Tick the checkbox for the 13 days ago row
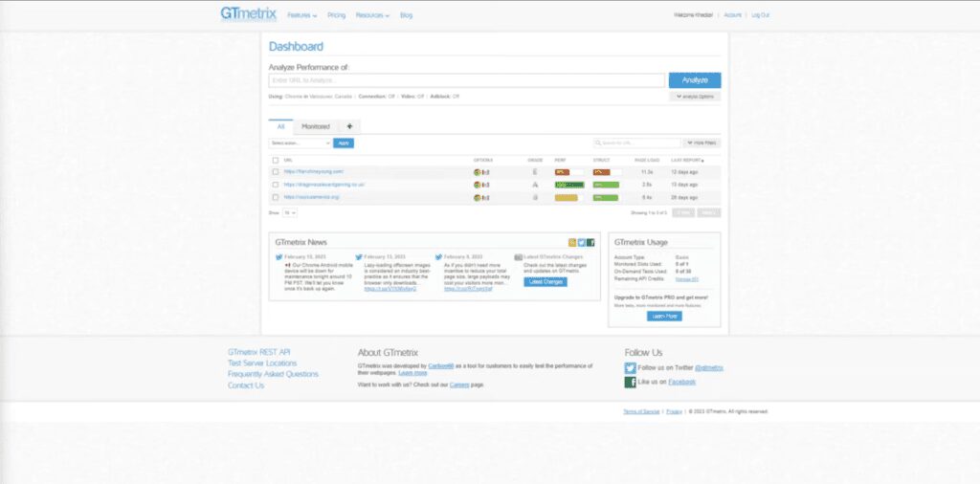Image resolution: width=980 pixels, height=484 pixels. pos(276,185)
